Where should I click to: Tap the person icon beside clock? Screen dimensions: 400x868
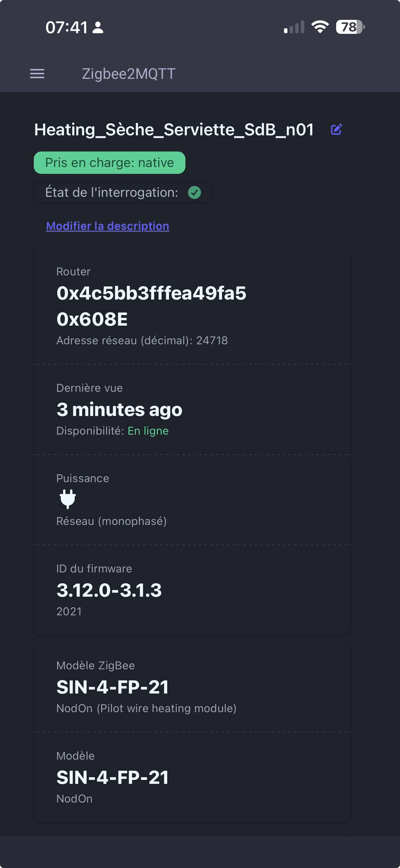point(98,28)
